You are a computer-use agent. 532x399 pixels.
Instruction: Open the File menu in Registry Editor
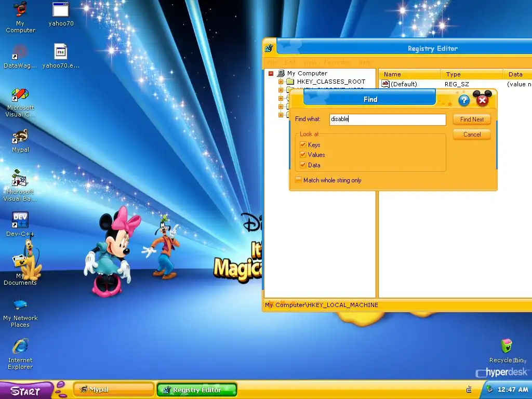(x=272, y=62)
